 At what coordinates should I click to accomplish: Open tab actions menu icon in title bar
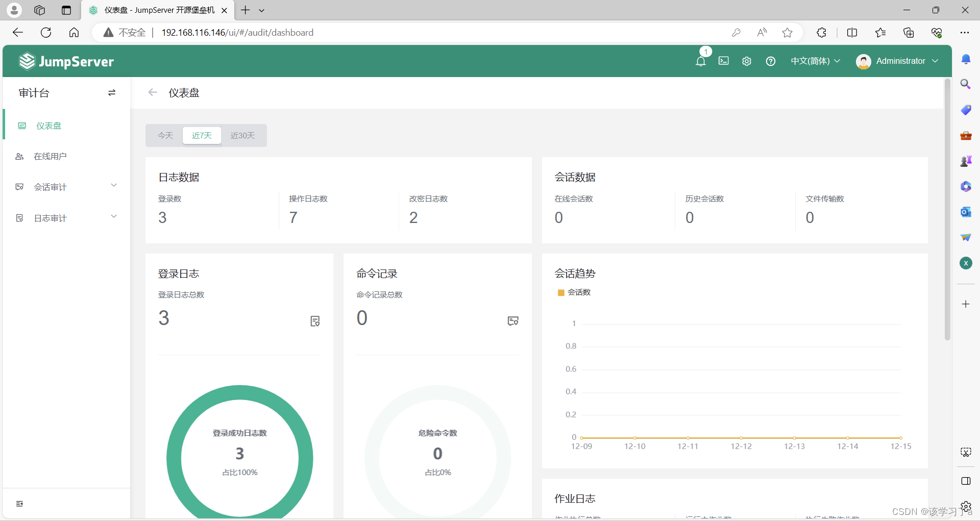click(66, 10)
